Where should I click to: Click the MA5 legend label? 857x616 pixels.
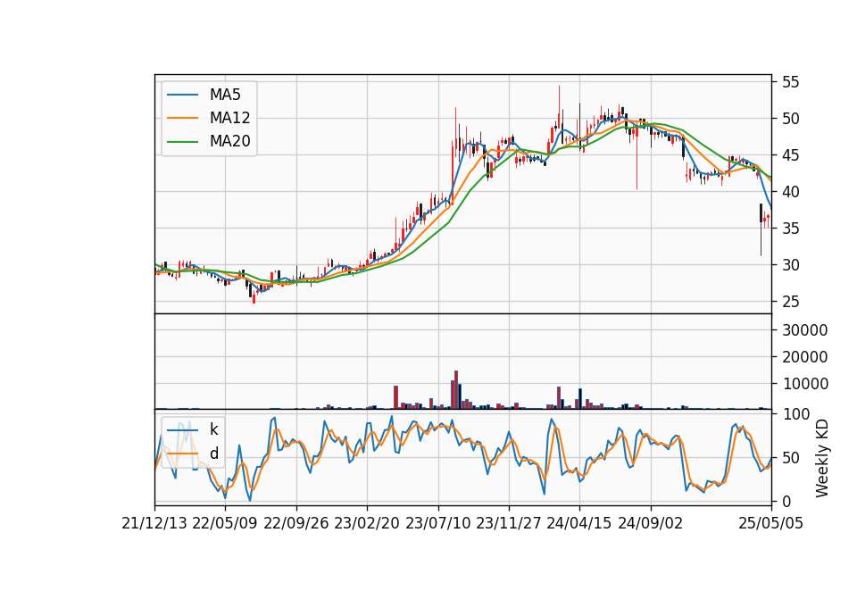[225, 95]
